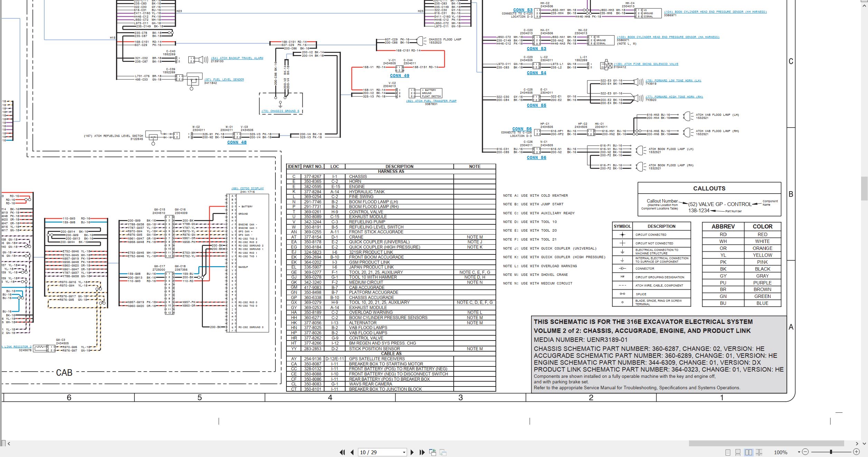Click the horizontal scrollbar right arrow

coord(857,444)
